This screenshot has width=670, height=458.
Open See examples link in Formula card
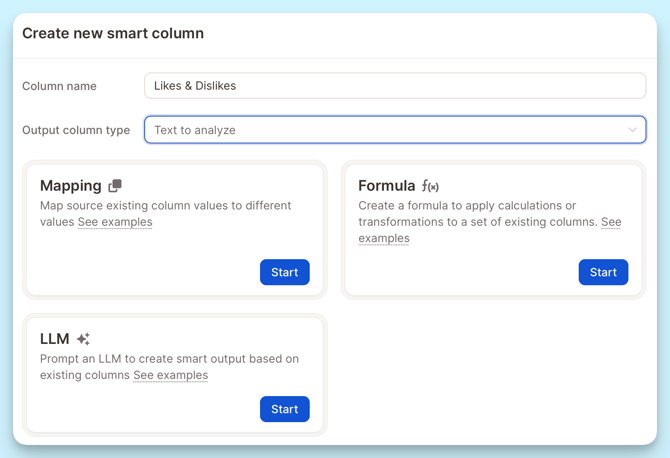(490, 230)
